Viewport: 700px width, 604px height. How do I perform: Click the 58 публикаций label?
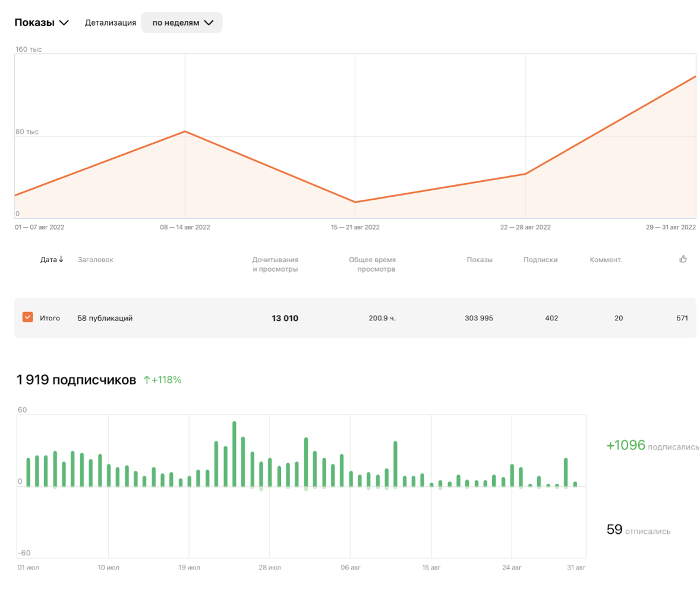coord(105,318)
